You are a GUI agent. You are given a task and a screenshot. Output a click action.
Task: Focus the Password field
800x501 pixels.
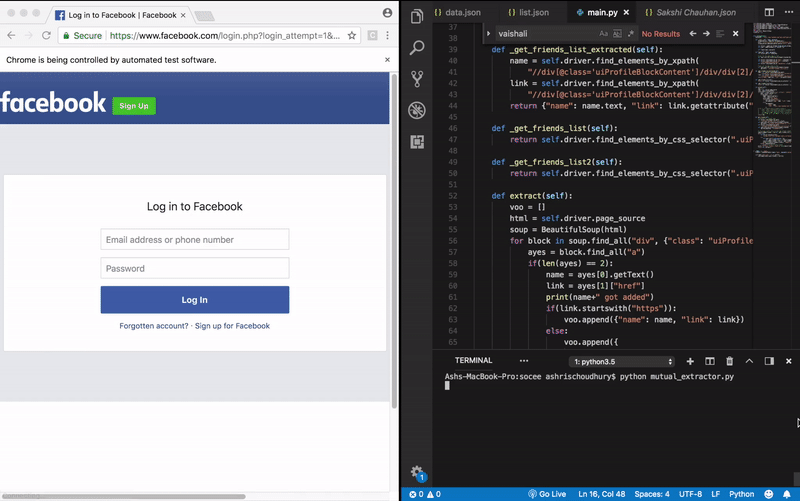pyautogui.click(x=195, y=268)
